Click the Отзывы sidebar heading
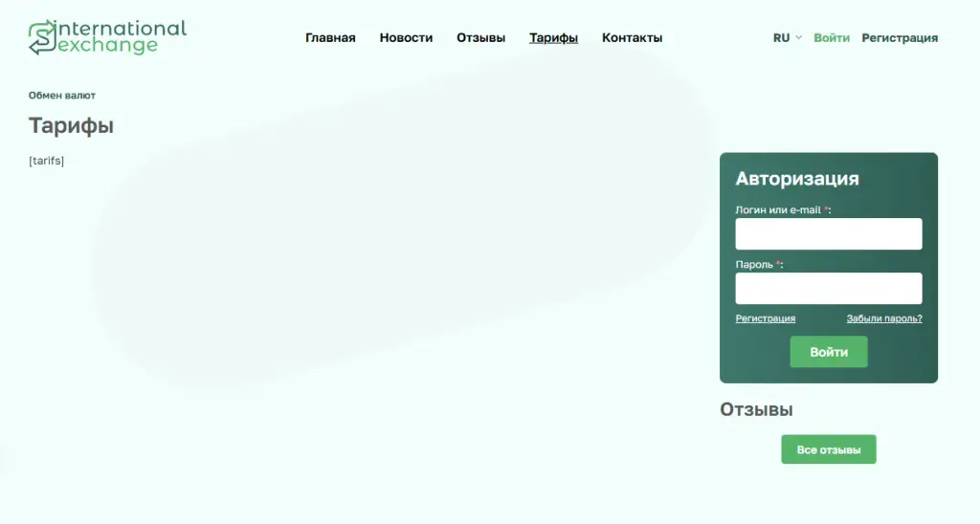This screenshot has width=980, height=524. pyautogui.click(x=756, y=409)
